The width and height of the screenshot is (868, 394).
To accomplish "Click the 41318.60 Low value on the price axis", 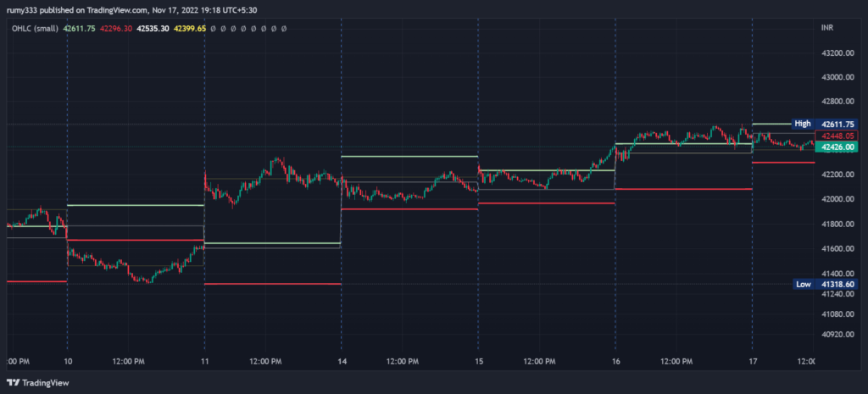I will click(838, 285).
